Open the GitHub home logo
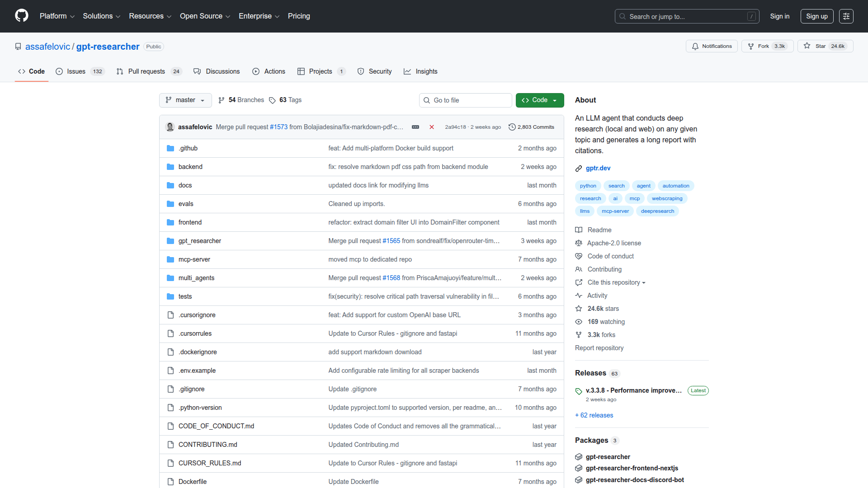Screen dimensions: 868x488 (x=21, y=16)
